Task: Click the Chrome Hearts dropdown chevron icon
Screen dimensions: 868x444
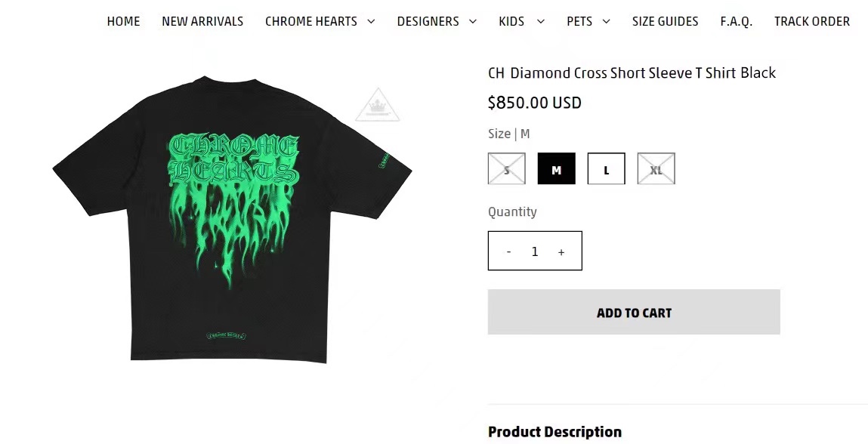Action: [371, 22]
